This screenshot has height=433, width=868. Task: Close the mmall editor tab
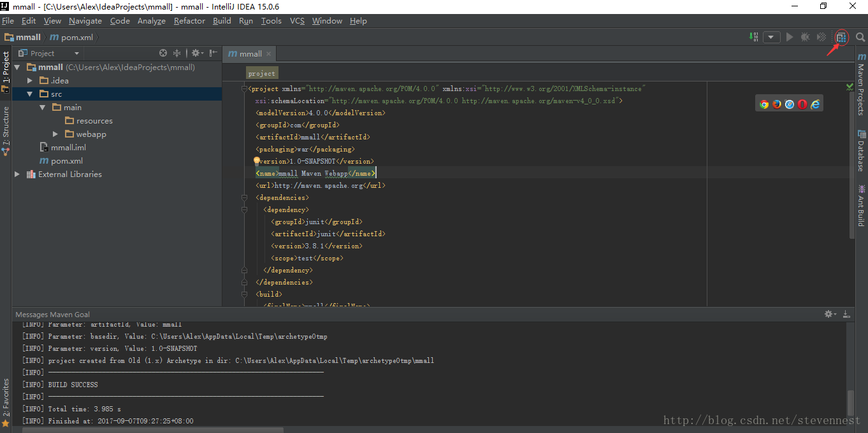click(x=269, y=54)
